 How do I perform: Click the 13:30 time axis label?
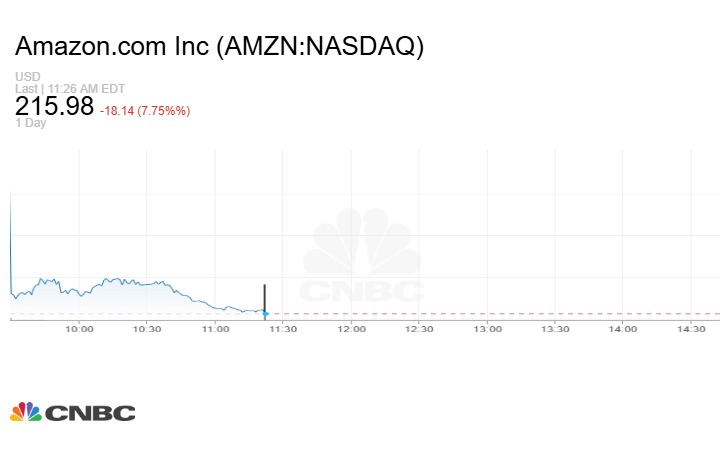pos(555,328)
